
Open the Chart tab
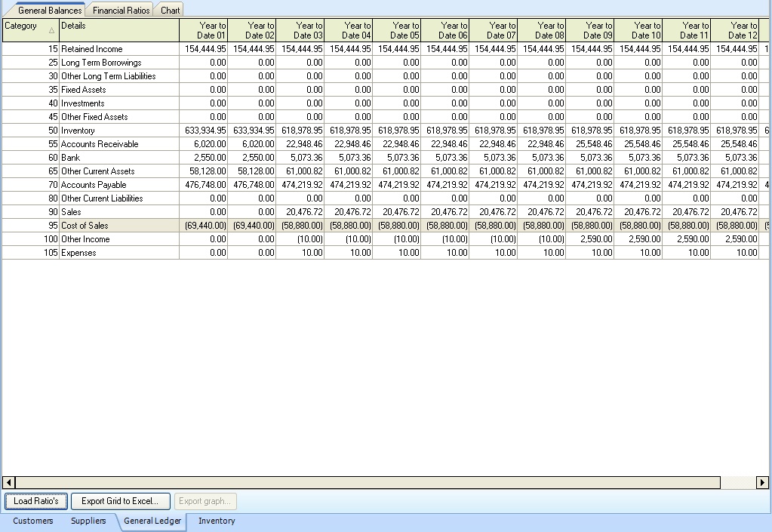[170, 11]
